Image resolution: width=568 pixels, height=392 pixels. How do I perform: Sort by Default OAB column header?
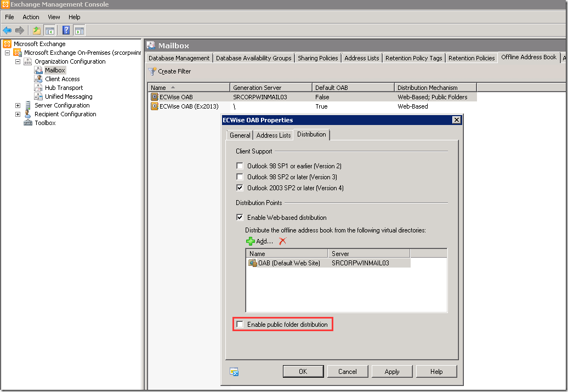pyautogui.click(x=353, y=87)
